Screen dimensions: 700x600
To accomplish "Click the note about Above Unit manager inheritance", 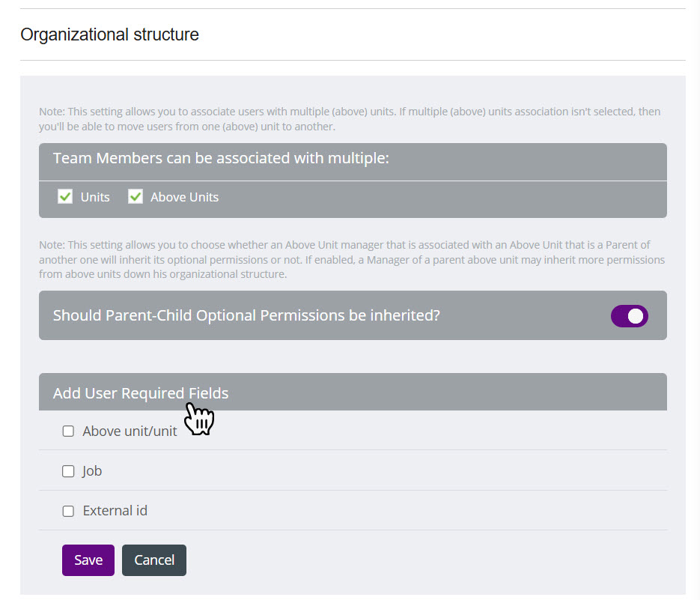I will point(350,260).
